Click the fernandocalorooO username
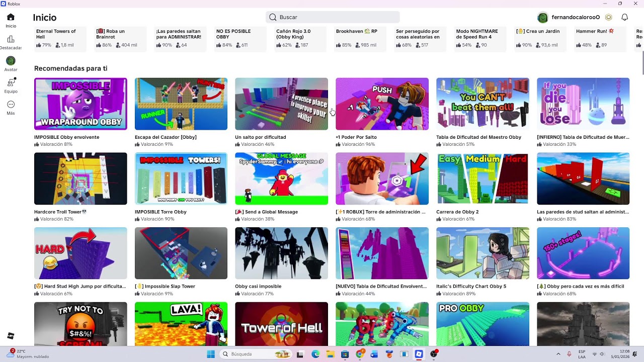644x362 pixels. [576, 17]
